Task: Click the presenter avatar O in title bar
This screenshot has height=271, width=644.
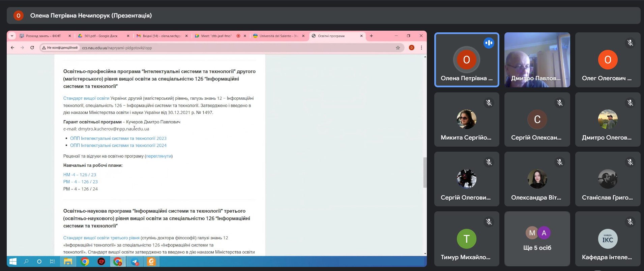Action: pos(19,16)
